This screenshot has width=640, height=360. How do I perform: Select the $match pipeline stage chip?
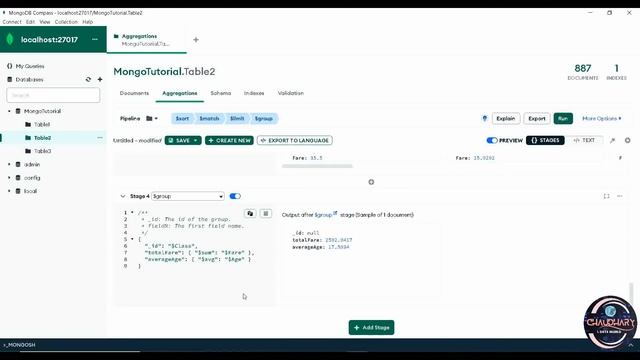point(209,118)
